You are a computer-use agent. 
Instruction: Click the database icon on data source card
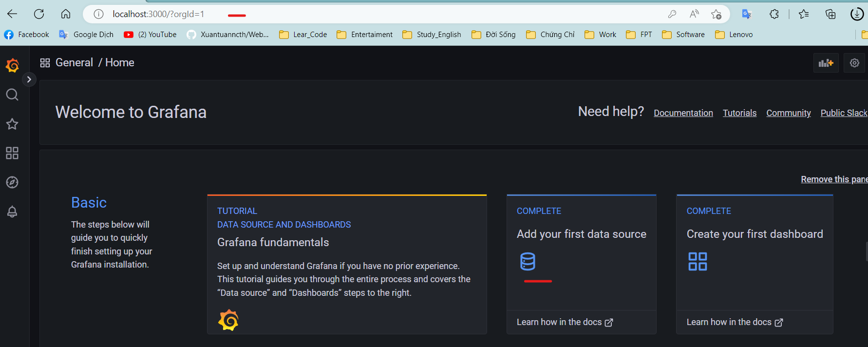[528, 262]
